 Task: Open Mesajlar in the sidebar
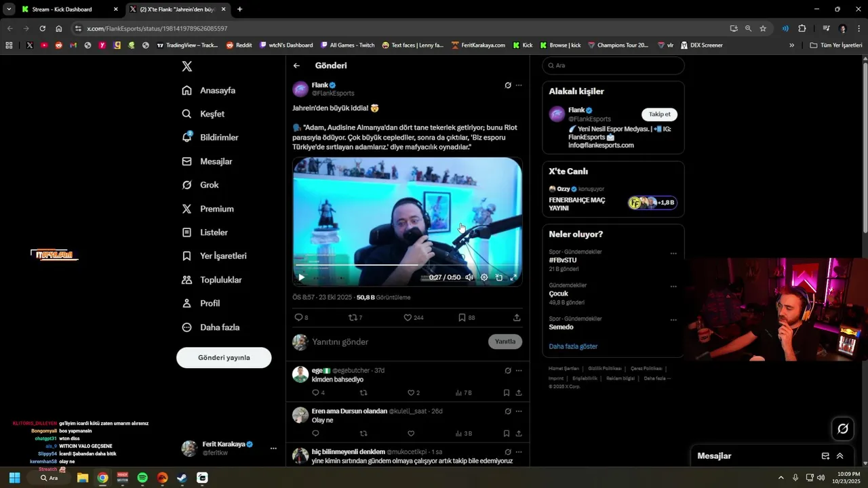click(x=207, y=161)
